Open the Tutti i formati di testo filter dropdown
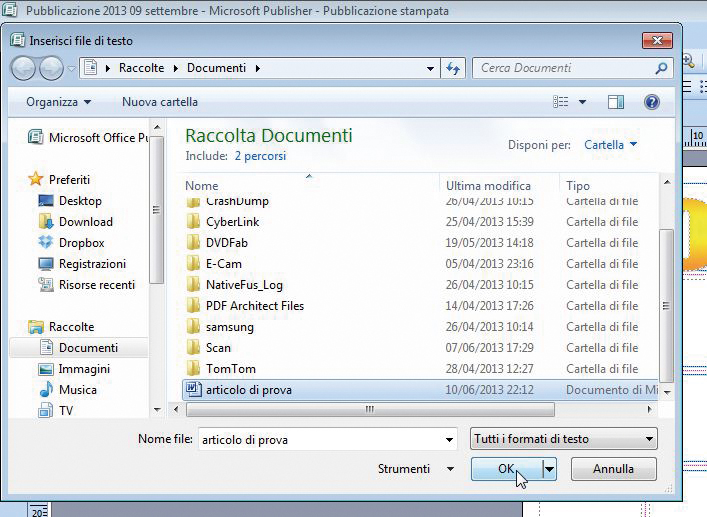Image resolution: width=707 pixels, height=517 pixels. click(x=563, y=439)
